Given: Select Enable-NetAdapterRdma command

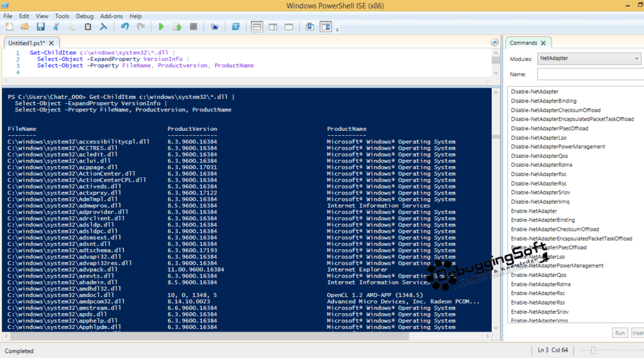Looking at the screenshot, I should (540, 284).
